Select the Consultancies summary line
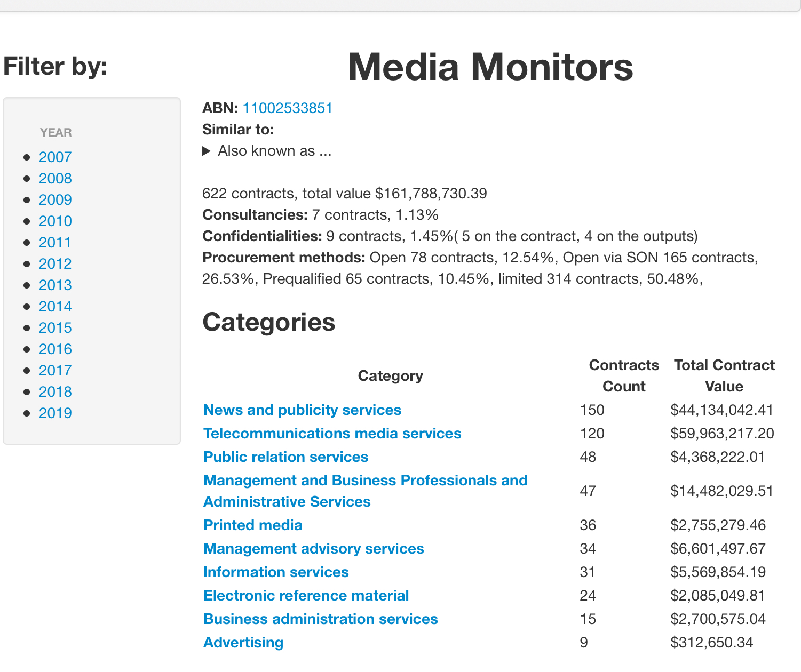 pos(320,215)
